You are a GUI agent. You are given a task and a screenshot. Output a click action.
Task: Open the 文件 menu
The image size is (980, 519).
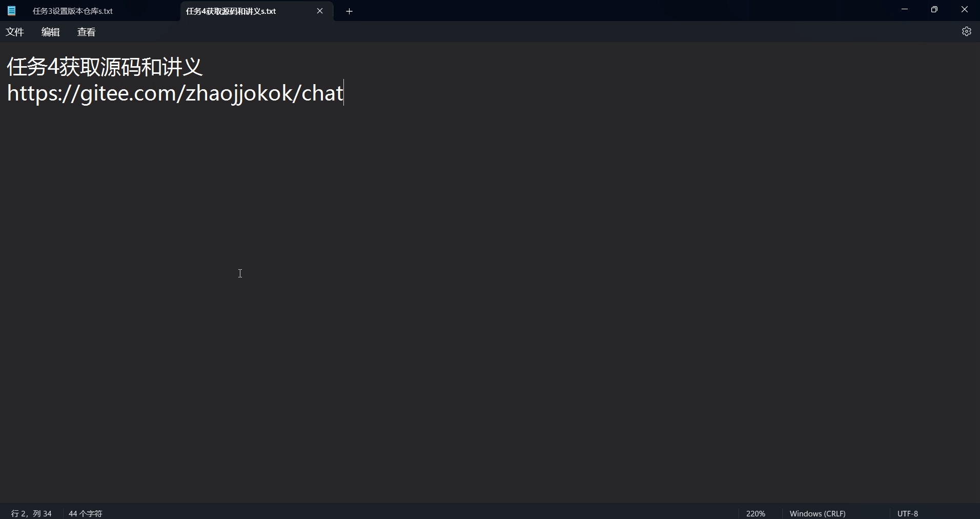[15, 32]
